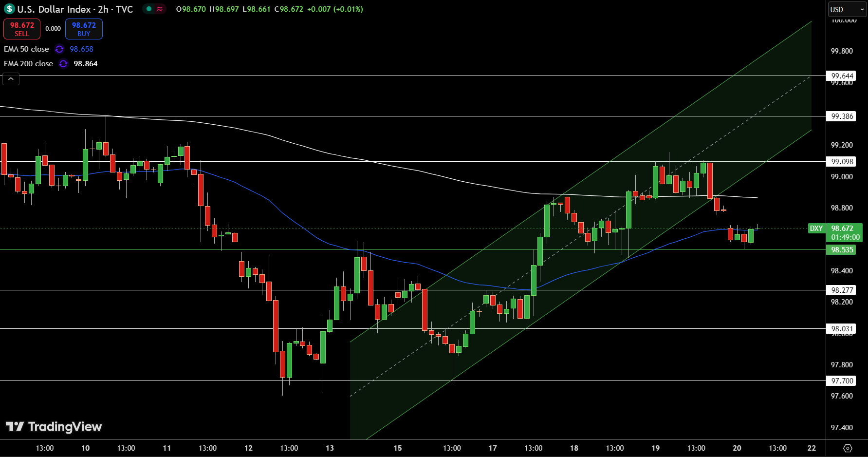This screenshot has height=457, width=868.
Task: Click the 01:49:00 bar countdown timer
Action: pos(845,237)
